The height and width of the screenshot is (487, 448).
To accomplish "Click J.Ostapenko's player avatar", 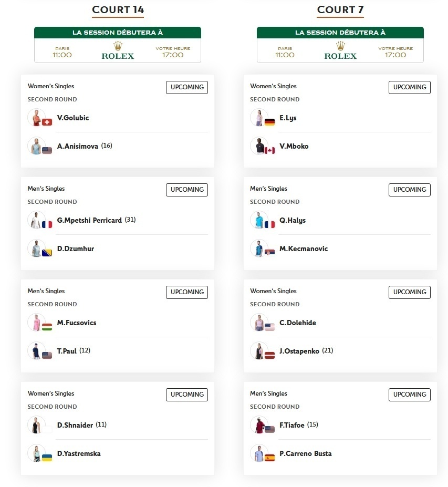I will 258,350.
